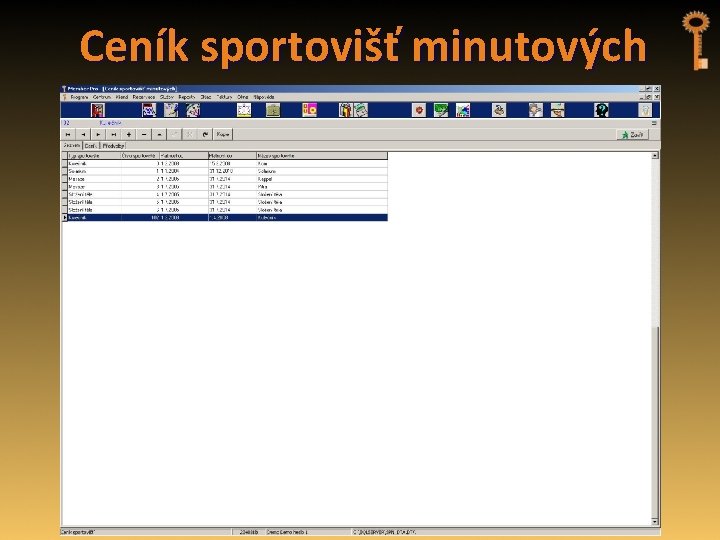The height and width of the screenshot is (540, 720).
Task: Click the green chalkboard toolbar icon
Action: [x=441, y=110]
